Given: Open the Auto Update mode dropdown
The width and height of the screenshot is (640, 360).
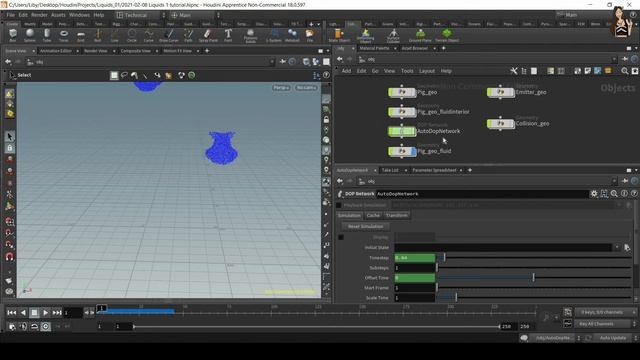Looking at the screenshot, I should [616, 338].
